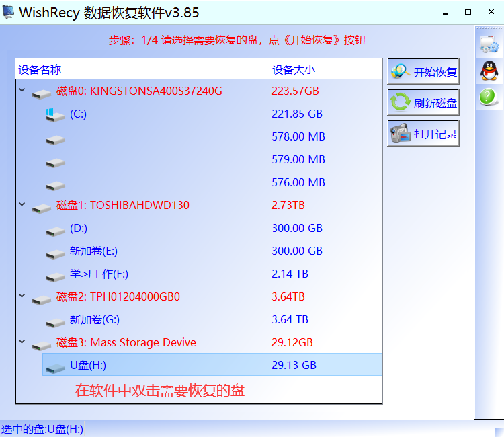The width and height of the screenshot is (504, 437).
Task: Click the 221.85 GB size value
Action: point(297,114)
